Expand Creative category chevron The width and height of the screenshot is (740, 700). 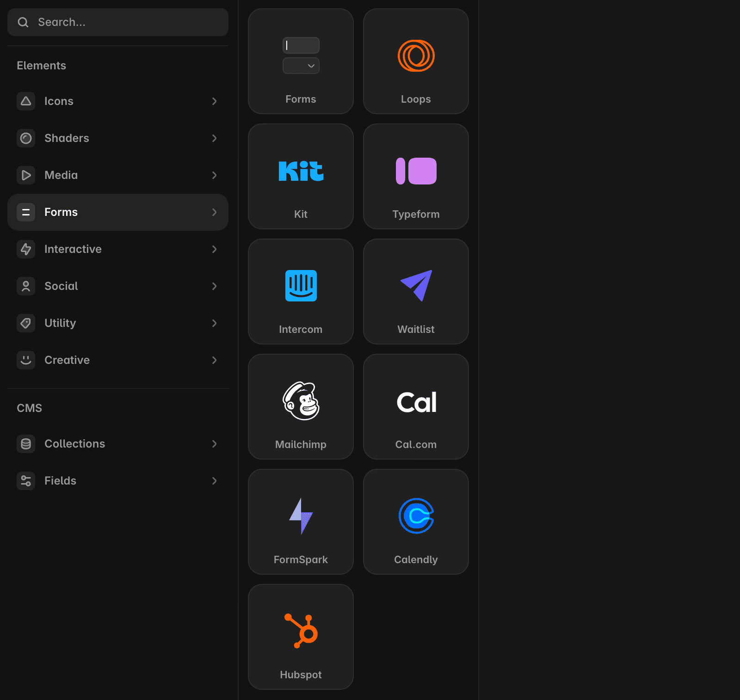click(x=214, y=360)
